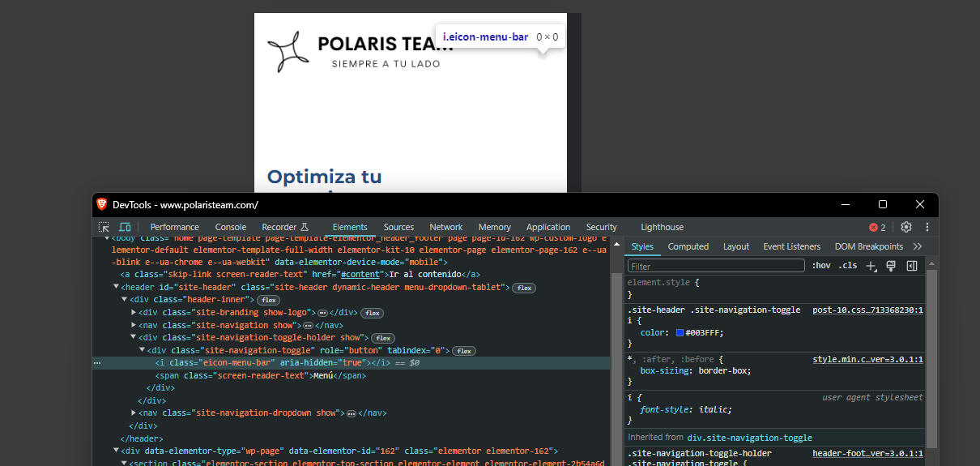Click the Optimiza tu heading on page

[x=324, y=177]
